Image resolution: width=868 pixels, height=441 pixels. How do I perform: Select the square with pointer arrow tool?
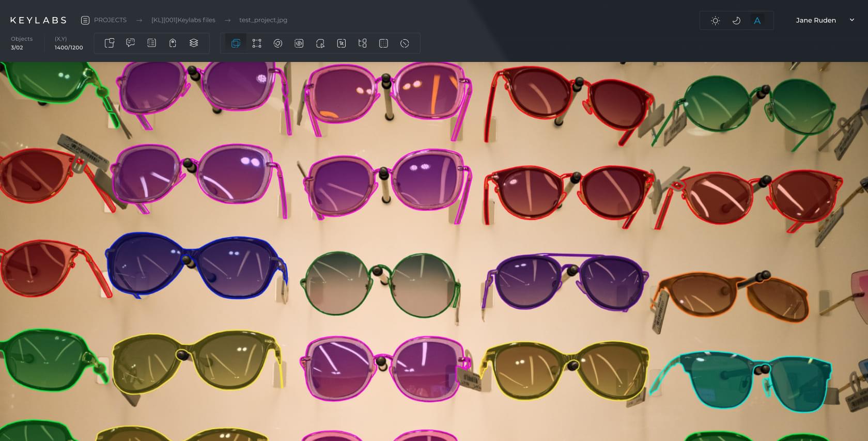[x=342, y=43]
